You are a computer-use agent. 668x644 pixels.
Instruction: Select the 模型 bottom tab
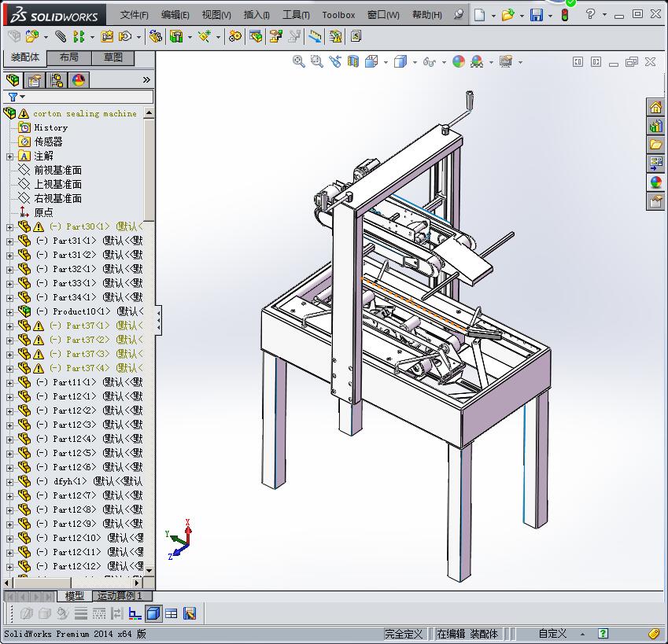pyautogui.click(x=75, y=596)
